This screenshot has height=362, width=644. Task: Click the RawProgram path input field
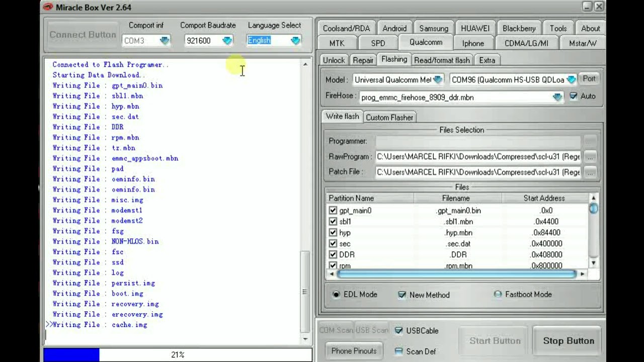[478, 157]
